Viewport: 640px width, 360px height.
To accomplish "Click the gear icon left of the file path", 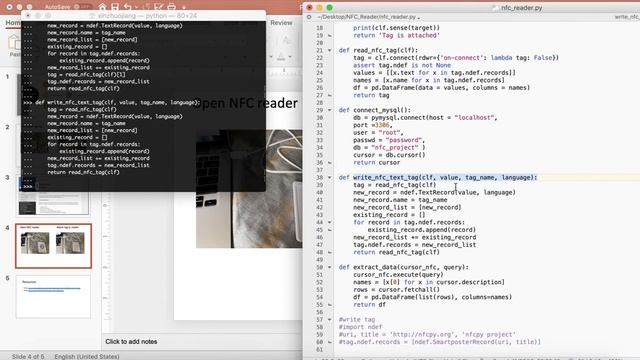I will [x=309, y=17].
